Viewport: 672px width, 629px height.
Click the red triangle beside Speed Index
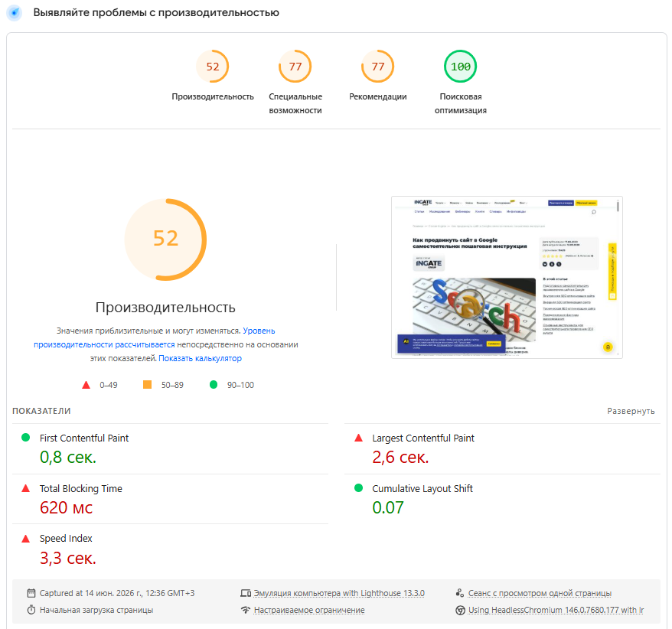(x=26, y=539)
